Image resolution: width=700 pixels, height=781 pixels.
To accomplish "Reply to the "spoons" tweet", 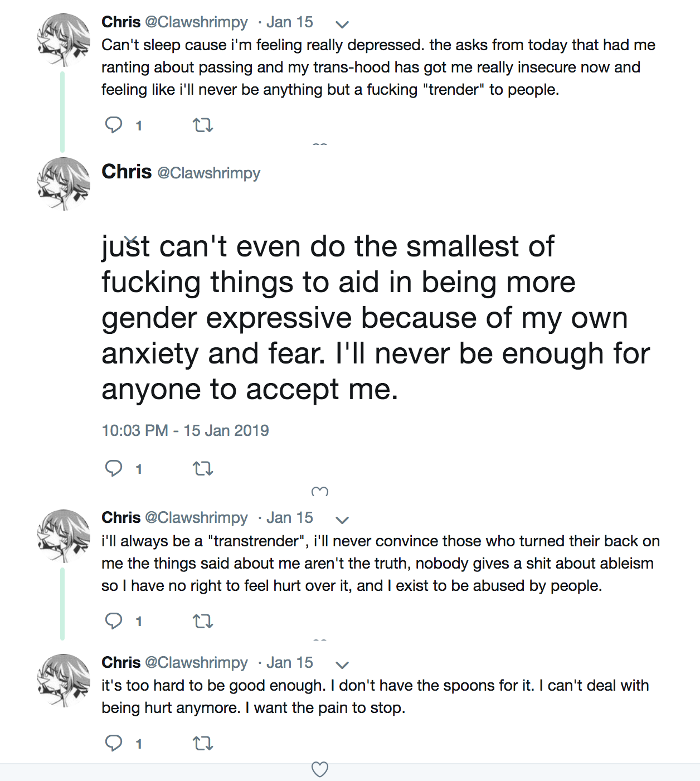I will pyautogui.click(x=114, y=743).
